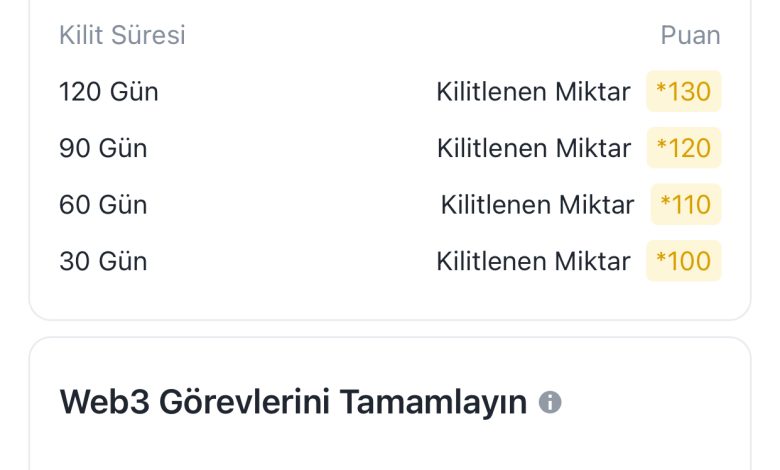This screenshot has width=780, height=470.
Task: Select the *120 points badge
Action: [x=683, y=148]
